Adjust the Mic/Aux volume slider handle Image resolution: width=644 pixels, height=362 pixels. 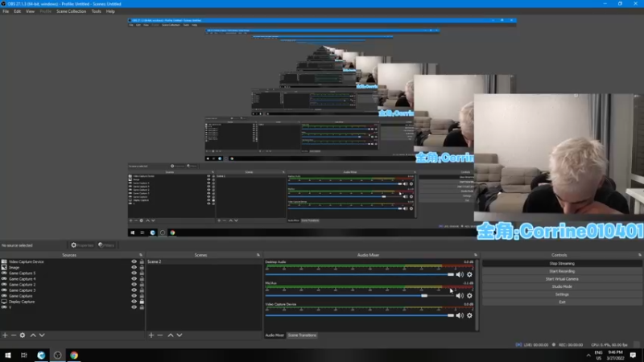point(424,295)
